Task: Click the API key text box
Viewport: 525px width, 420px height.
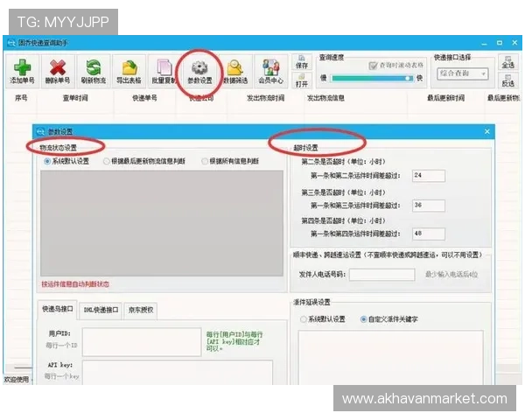Action: click(x=178, y=373)
